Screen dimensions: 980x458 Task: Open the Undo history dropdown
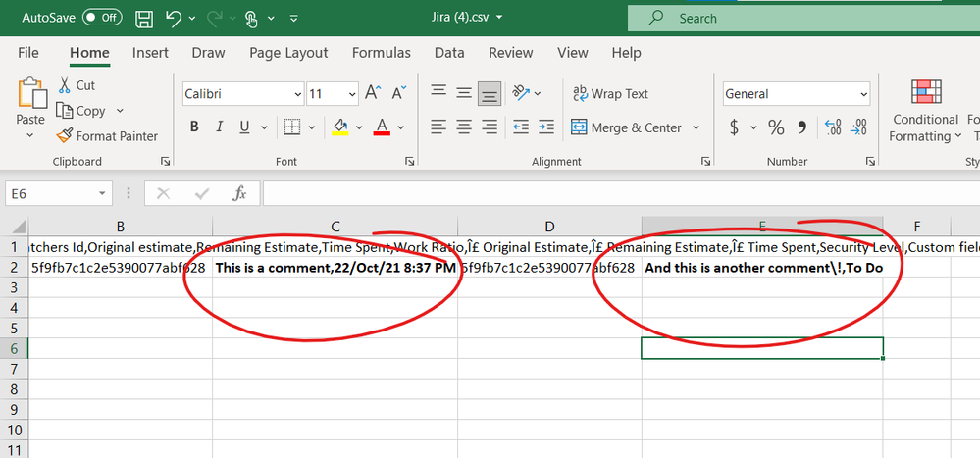(x=192, y=19)
